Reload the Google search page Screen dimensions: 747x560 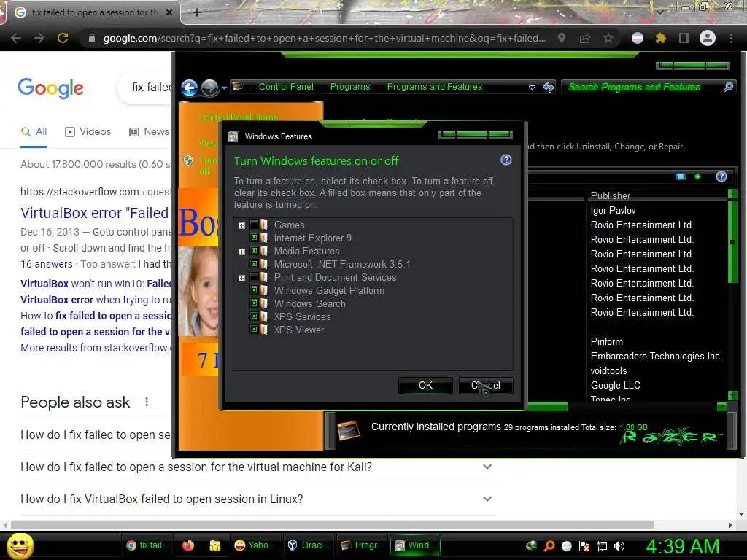pos(63,38)
